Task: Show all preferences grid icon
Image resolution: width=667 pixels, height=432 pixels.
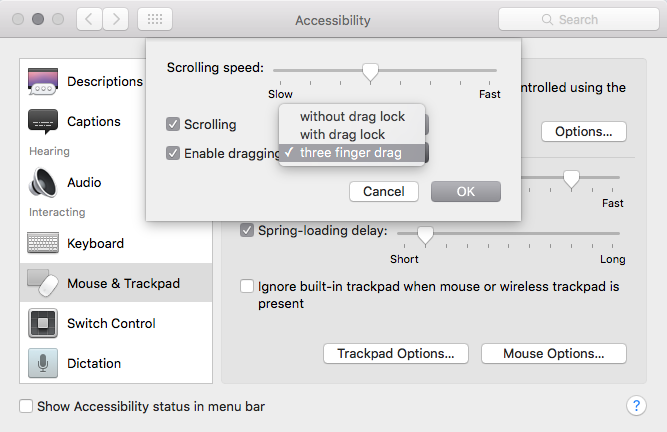Action: click(155, 19)
